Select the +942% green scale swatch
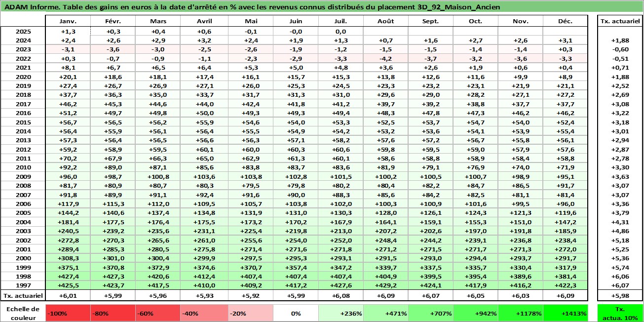Screen dimensions: 644x322 (x=476, y=313)
